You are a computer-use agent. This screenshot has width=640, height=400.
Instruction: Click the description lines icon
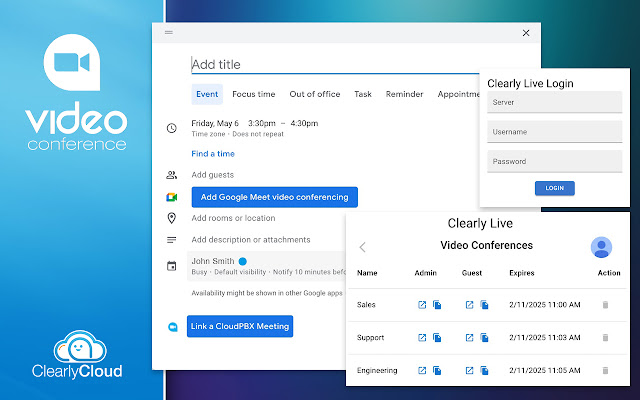[x=171, y=240]
